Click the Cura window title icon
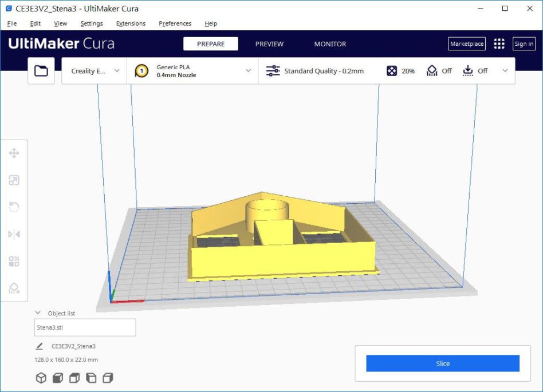The width and height of the screenshot is (543, 392). tap(9, 9)
